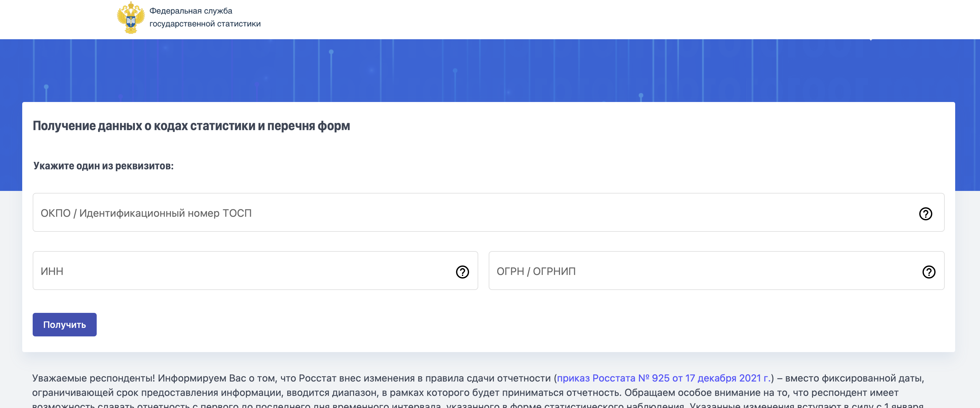The image size is (980, 408).
Task: Show the help hint beside the ИНН field
Action: [462, 272]
